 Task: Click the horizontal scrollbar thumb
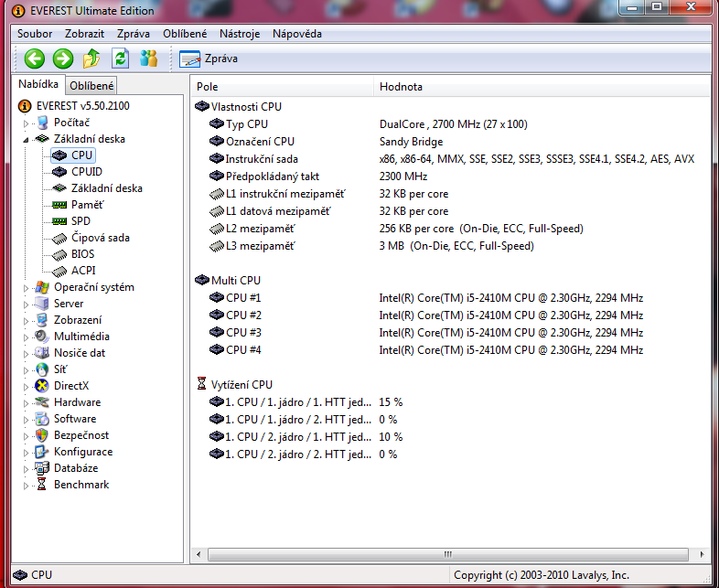(x=448, y=554)
